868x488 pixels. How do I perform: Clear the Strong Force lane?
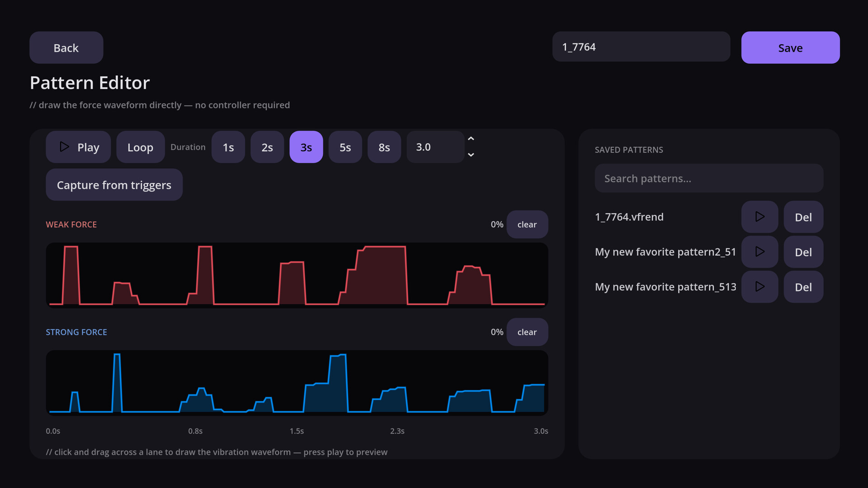(527, 332)
